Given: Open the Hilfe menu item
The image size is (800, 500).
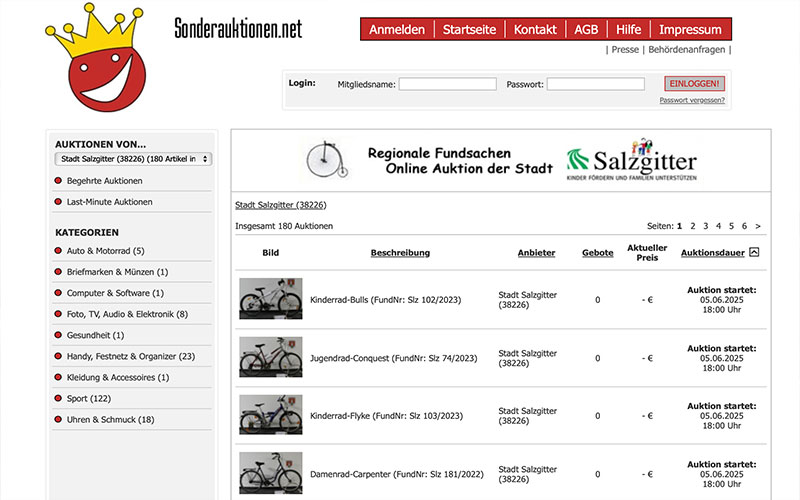Looking at the screenshot, I should coord(629,30).
